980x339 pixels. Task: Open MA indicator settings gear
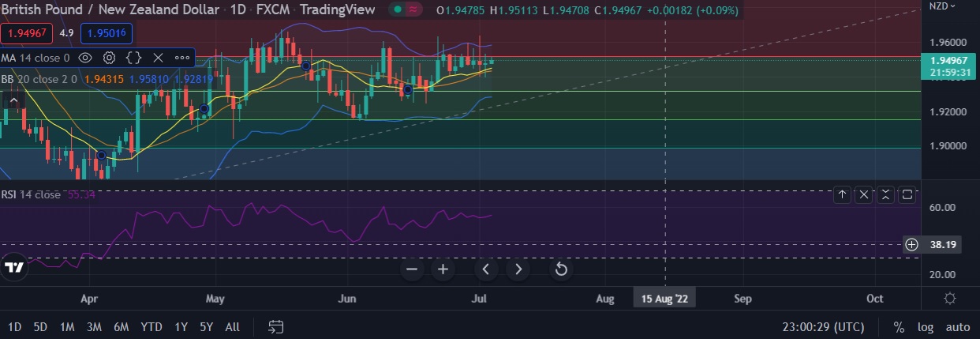(x=110, y=58)
